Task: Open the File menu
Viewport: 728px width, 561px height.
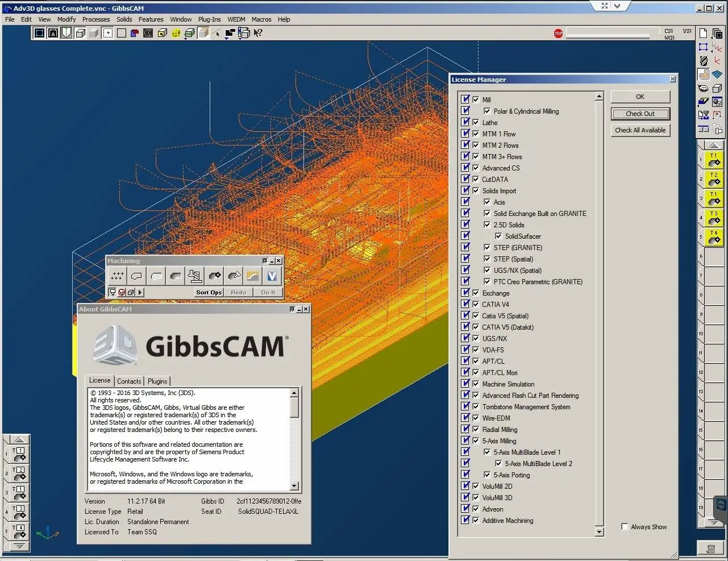Action: [10, 19]
